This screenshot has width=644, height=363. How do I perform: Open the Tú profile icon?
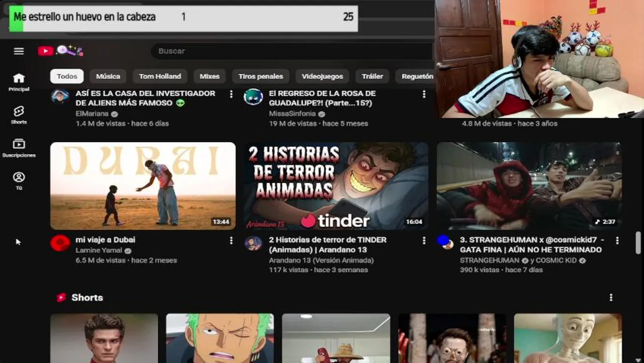19,177
